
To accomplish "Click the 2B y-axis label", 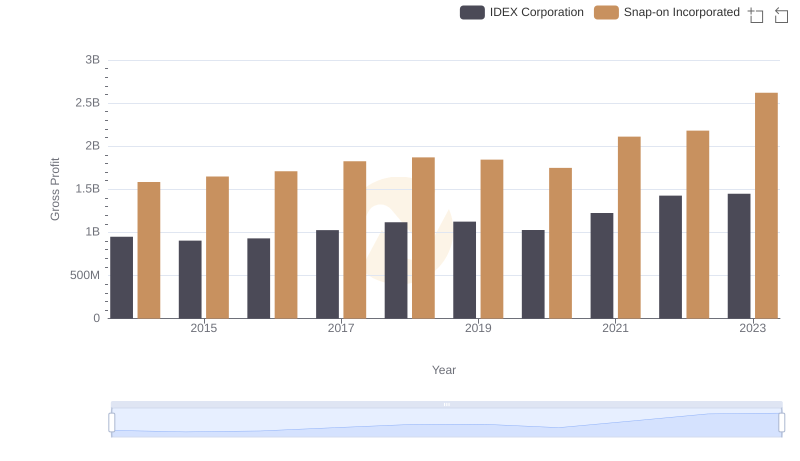I will coord(92,146).
